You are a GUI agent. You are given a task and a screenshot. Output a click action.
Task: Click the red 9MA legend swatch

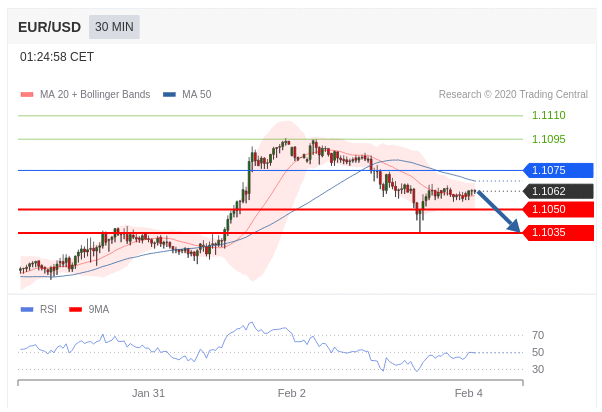click(75, 309)
